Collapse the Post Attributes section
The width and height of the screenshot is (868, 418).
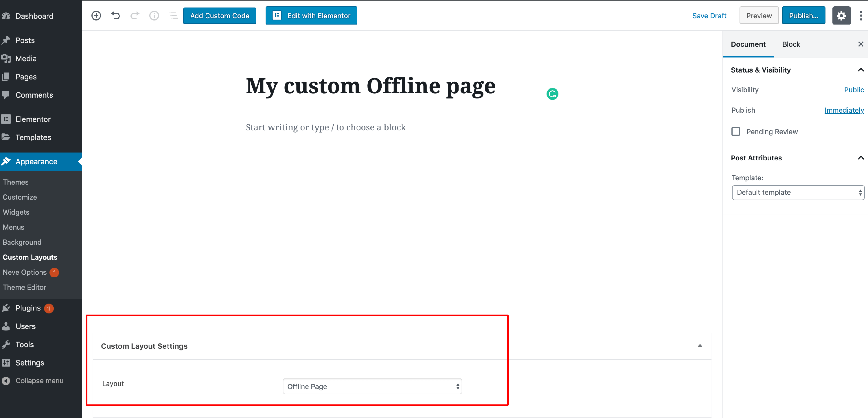point(860,158)
